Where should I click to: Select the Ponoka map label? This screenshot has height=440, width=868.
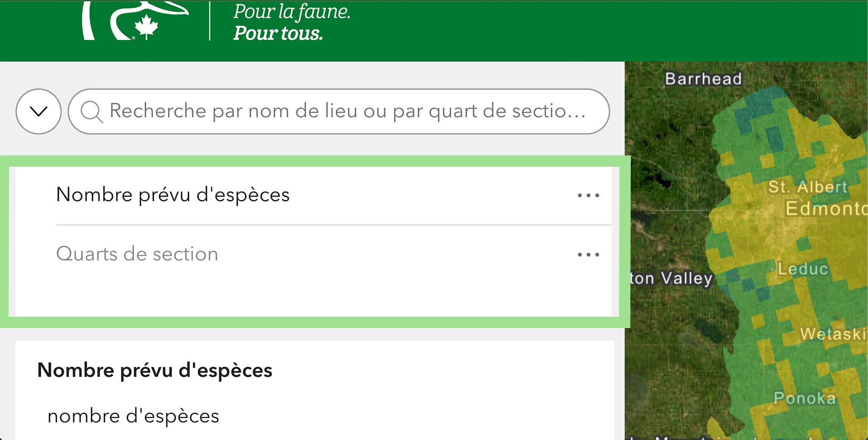point(805,398)
